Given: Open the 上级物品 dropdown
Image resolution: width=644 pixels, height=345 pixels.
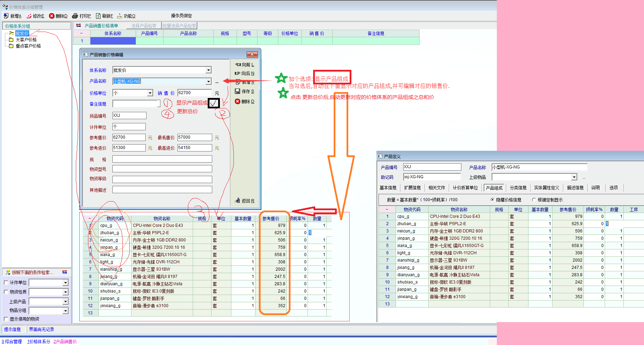Looking at the screenshot, I should 574,177.
